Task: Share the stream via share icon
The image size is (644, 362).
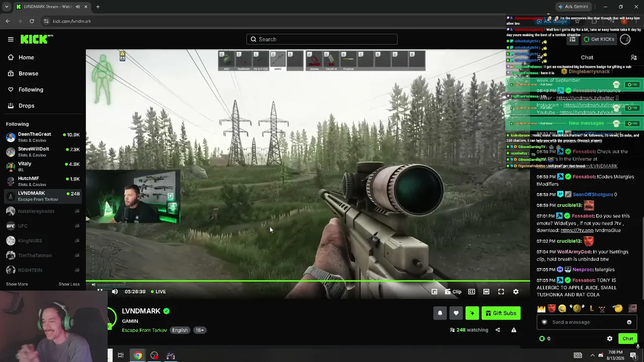Action: tap(498, 330)
